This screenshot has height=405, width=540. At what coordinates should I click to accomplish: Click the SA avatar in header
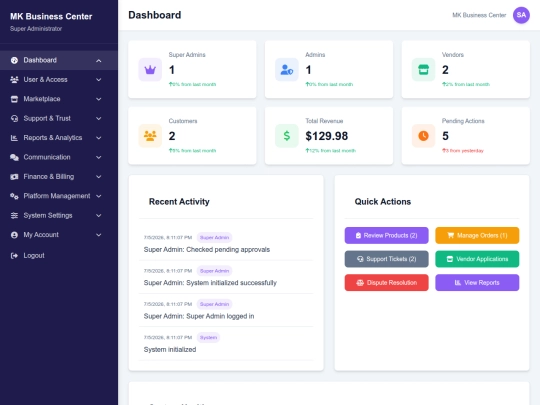(521, 15)
